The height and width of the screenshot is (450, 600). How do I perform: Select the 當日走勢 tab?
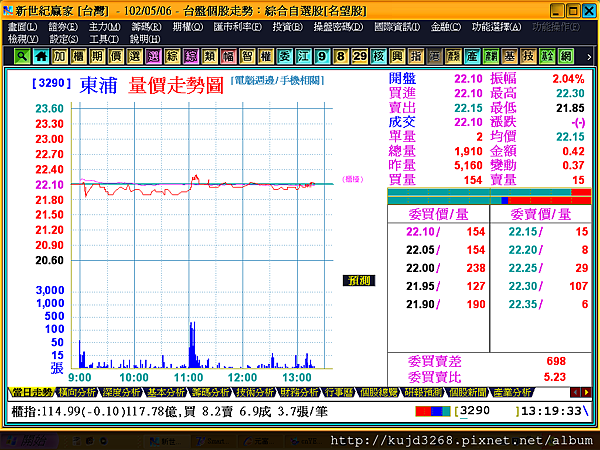coord(32,392)
